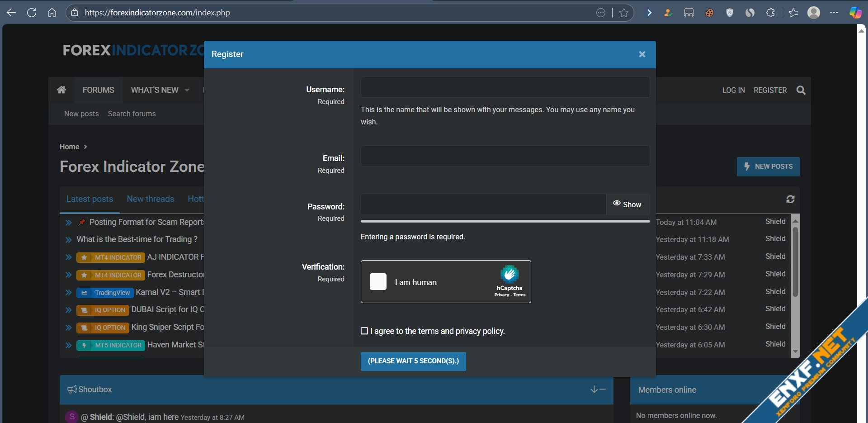This screenshot has height=423, width=868.
Task: Open the browser extensions puzzle icon
Action: pyautogui.click(x=771, y=13)
